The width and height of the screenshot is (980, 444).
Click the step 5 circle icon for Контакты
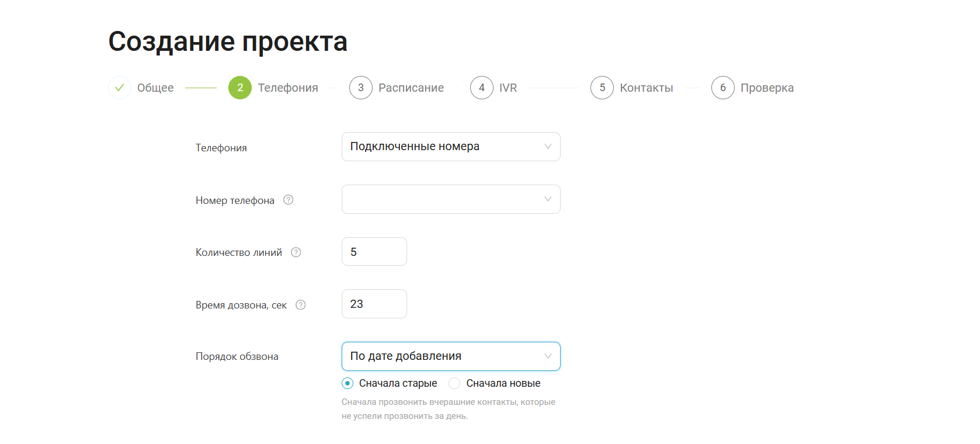602,88
